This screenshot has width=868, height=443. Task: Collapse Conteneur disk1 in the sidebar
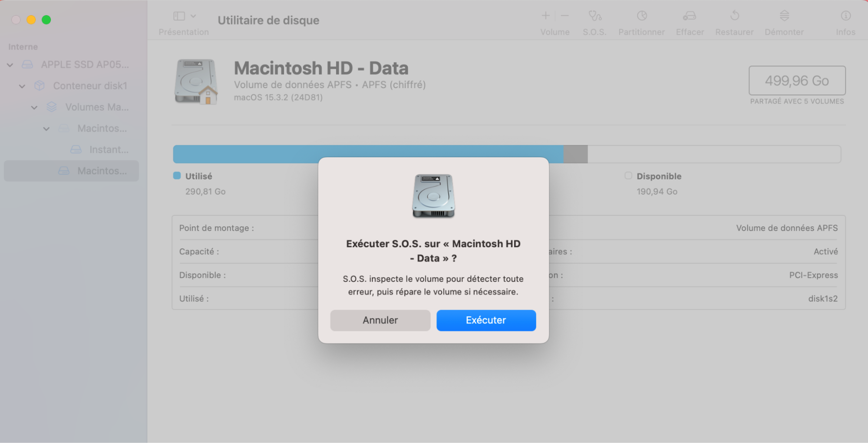(x=22, y=86)
